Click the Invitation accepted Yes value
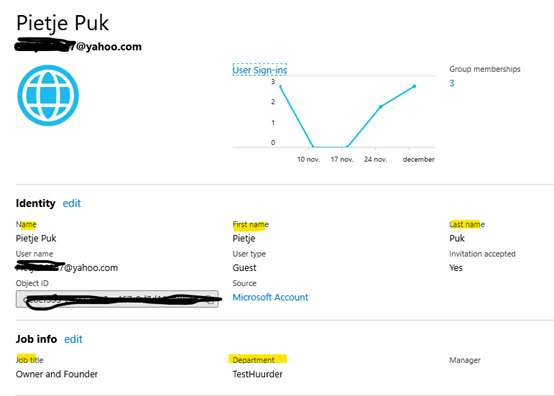The width and height of the screenshot is (554, 396). coord(456,268)
